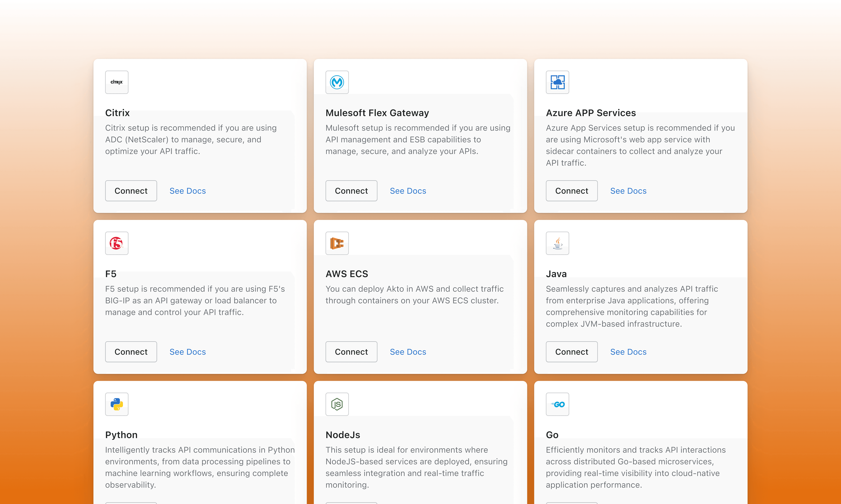Click the Mulesoft Flex Gateway logo icon
The height and width of the screenshot is (504, 841).
point(337,82)
